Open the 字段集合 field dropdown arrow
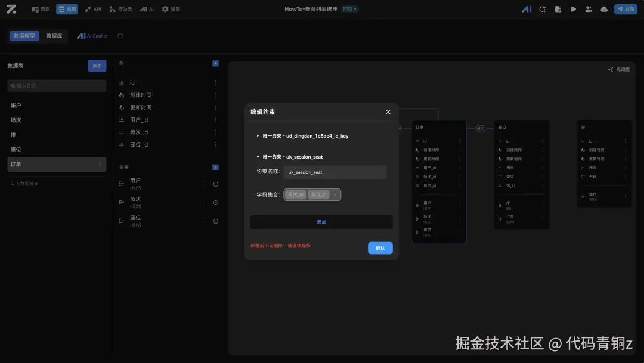Viewport: 644px width, 363px height. pos(335,195)
